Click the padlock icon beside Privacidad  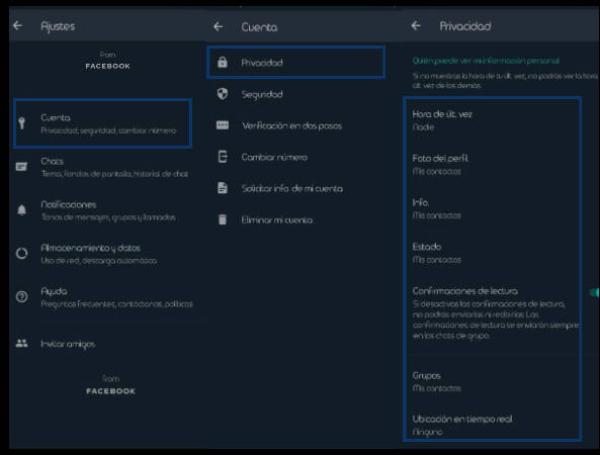(222, 62)
